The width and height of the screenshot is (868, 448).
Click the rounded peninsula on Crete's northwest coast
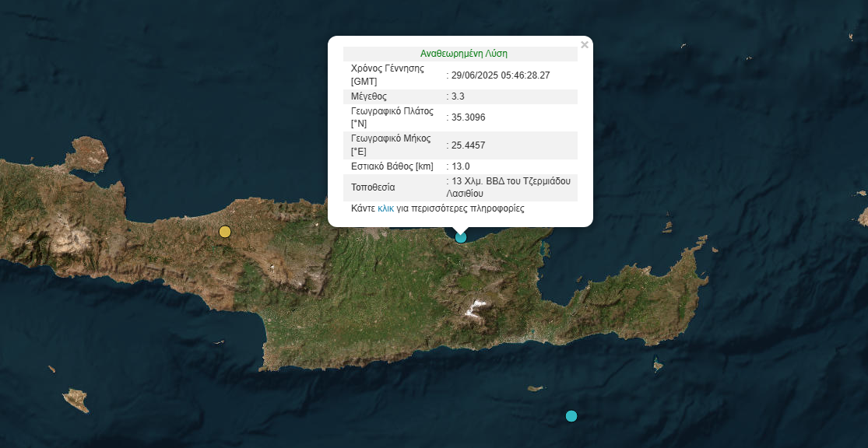point(87,154)
